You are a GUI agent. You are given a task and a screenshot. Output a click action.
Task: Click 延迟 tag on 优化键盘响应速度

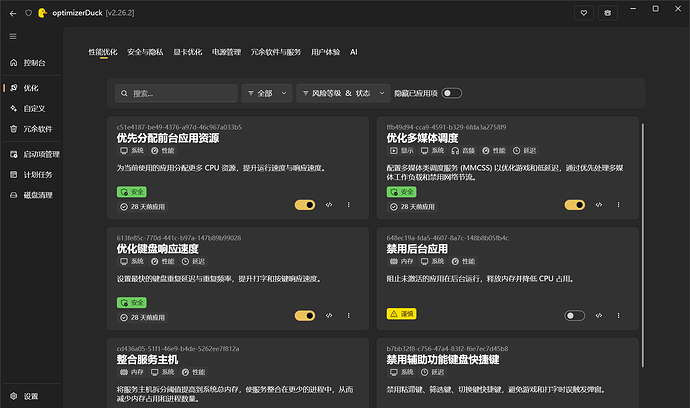193,261
